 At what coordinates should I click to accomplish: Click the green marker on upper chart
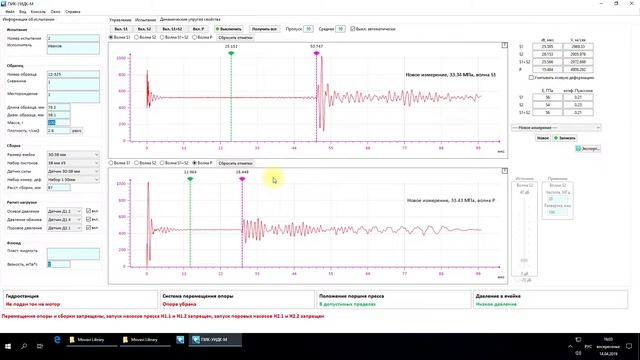231,53
